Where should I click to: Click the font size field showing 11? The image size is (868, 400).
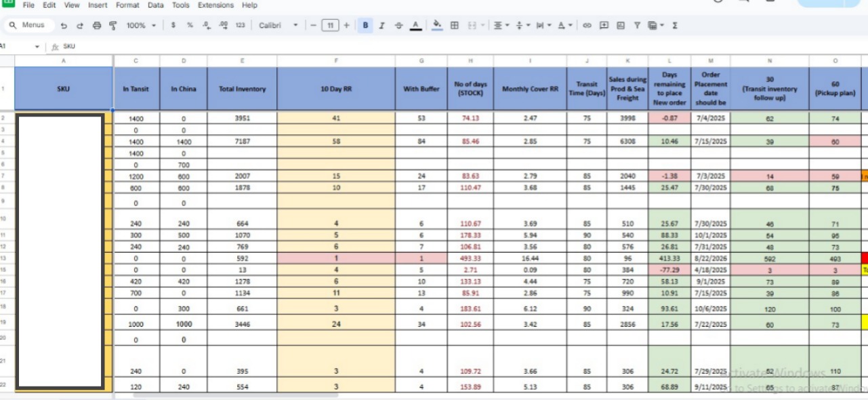pyautogui.click(x=329, y=25)
